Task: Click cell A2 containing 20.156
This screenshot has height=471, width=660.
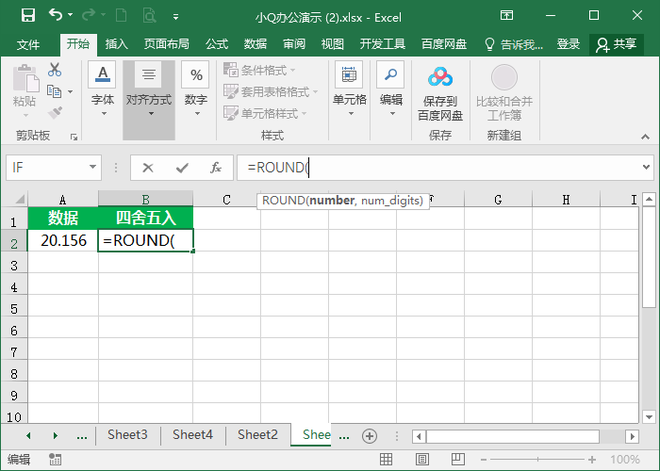Action: pos(63,241)
